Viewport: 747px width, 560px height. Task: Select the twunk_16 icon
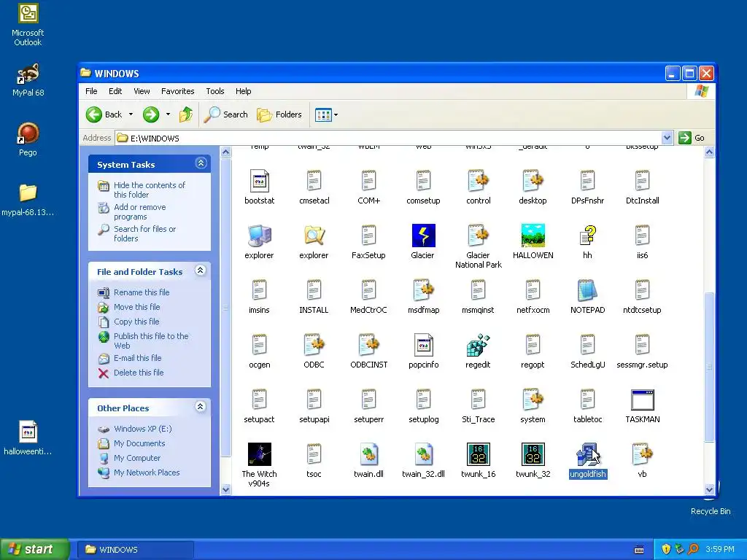tap(479, 454)
